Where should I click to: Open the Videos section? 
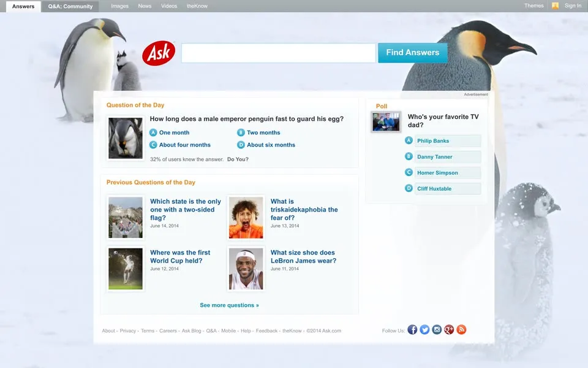pos(169,6)
